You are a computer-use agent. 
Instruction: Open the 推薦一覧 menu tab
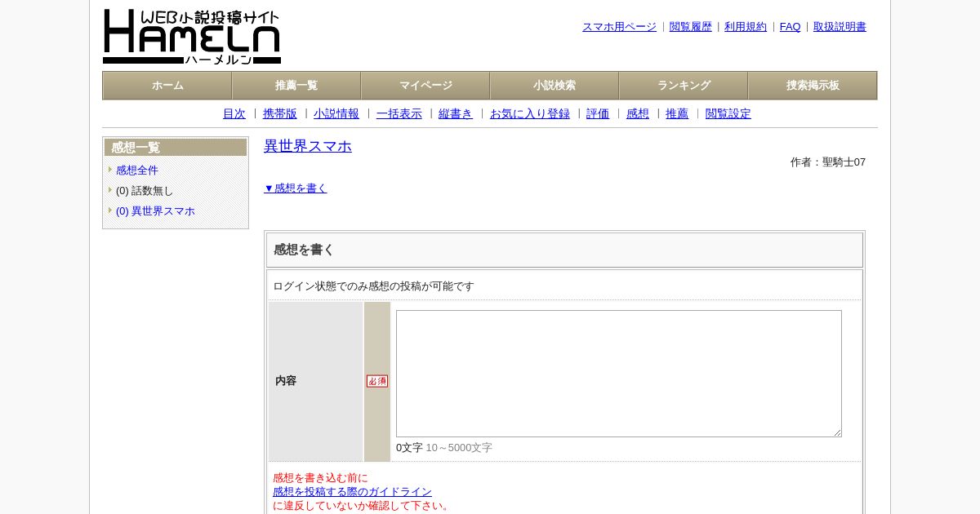tap(296, 86)
